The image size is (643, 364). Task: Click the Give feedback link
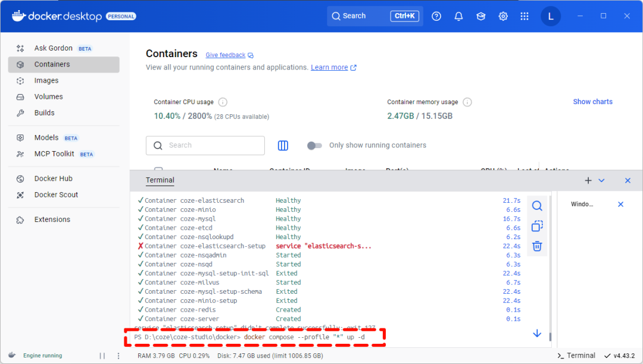(226, 55)
